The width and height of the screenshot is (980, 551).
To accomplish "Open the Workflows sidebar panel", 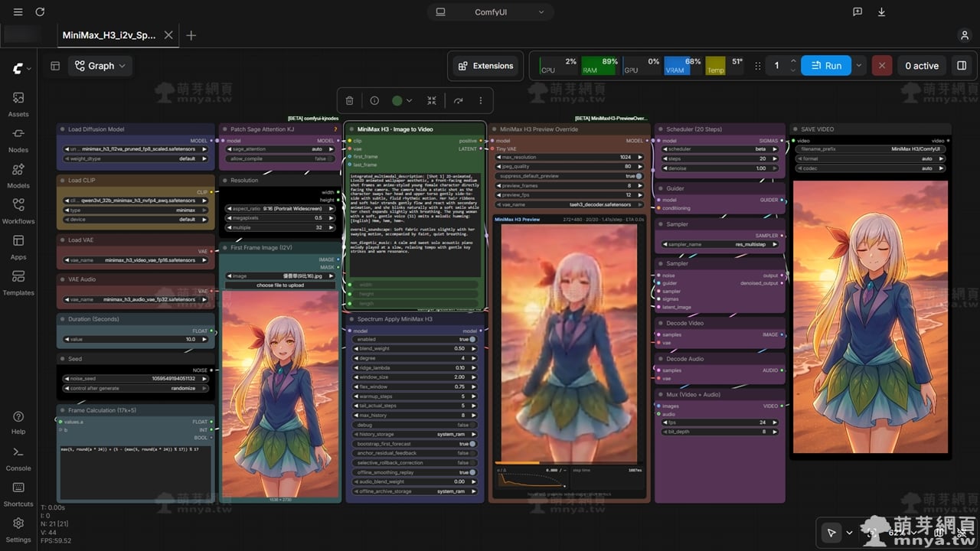I will click(x=18, y=210).
